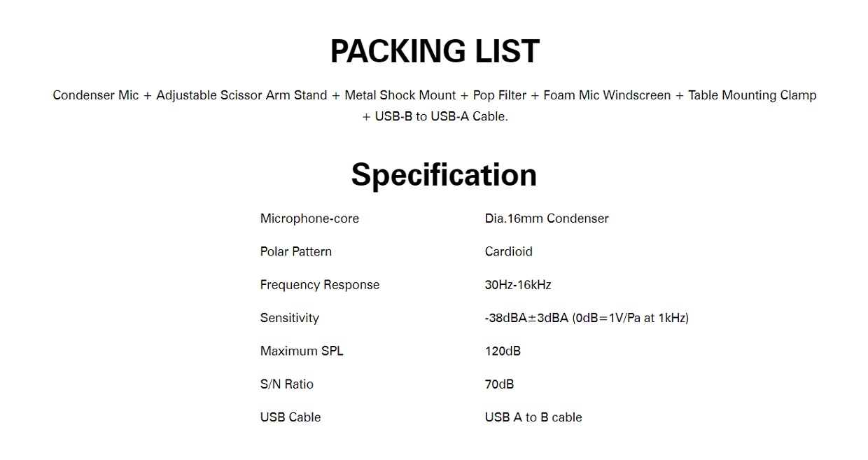
Task: Click the Specification heading
Action: 444,174
